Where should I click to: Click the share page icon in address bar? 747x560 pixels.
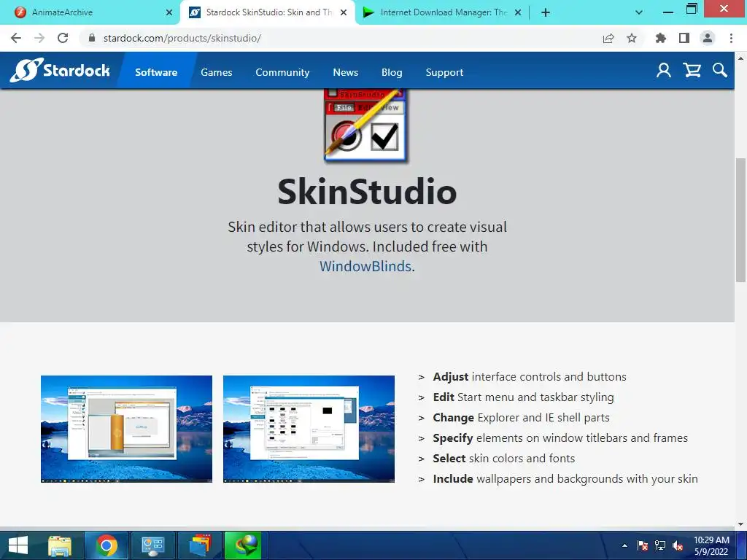pyautogui.click(x=608, y=38)
